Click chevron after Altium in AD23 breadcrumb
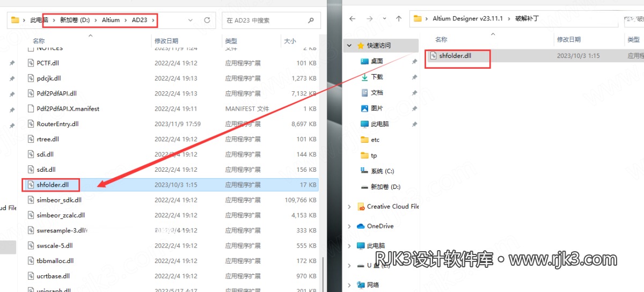Image resolution: width=644 pixels, height=292 pixels. pos(125,20)
